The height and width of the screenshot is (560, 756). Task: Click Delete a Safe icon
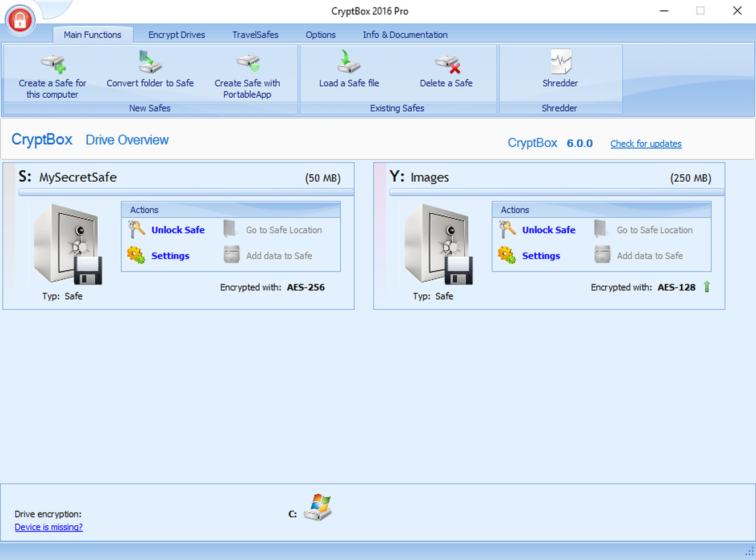pyautogui.click(x=448, y=64)
